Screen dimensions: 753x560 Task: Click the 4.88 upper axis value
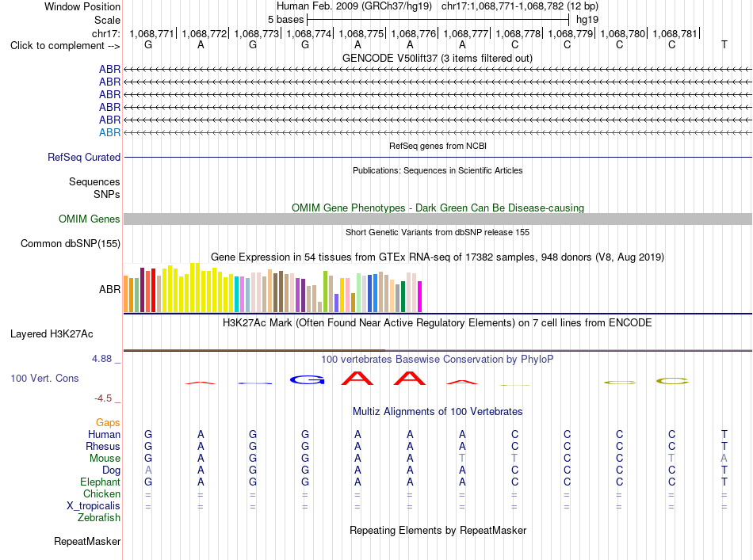coord(101,359)
